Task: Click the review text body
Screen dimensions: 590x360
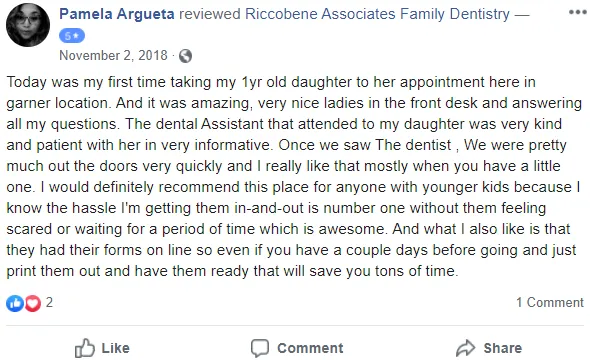Action: tap(293, 176)
